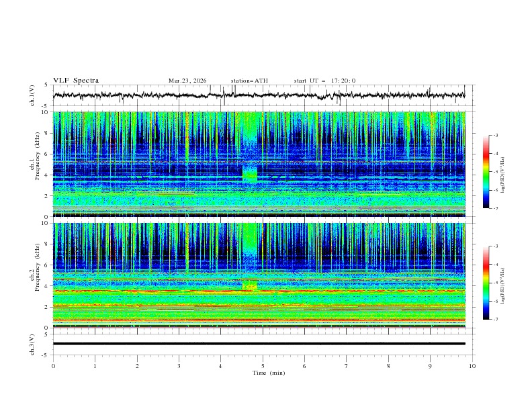Click the ch.1 spectrogram panel
Image resolution: width=532 pixels, height=411 pixels.
point(259,164)
